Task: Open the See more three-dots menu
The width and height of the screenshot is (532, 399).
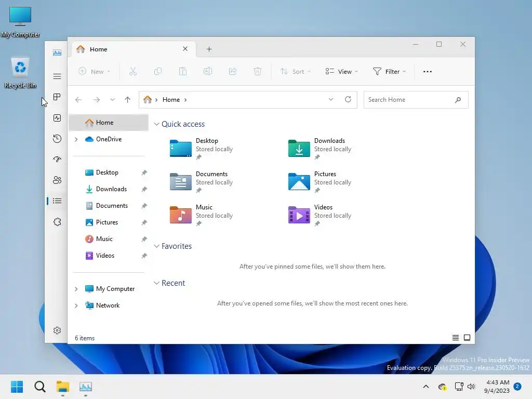Action: coord(428,72)
